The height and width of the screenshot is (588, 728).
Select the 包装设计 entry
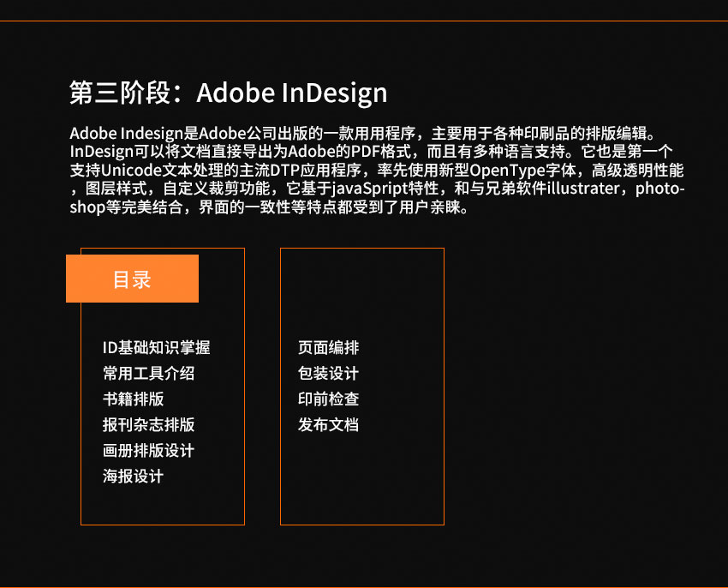(x=328, y=374)
